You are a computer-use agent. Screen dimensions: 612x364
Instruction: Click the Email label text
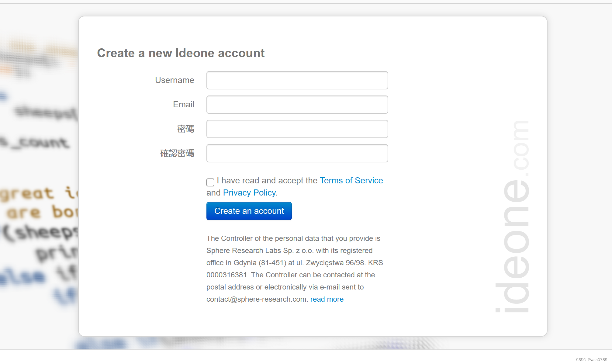tap(183, 105)
